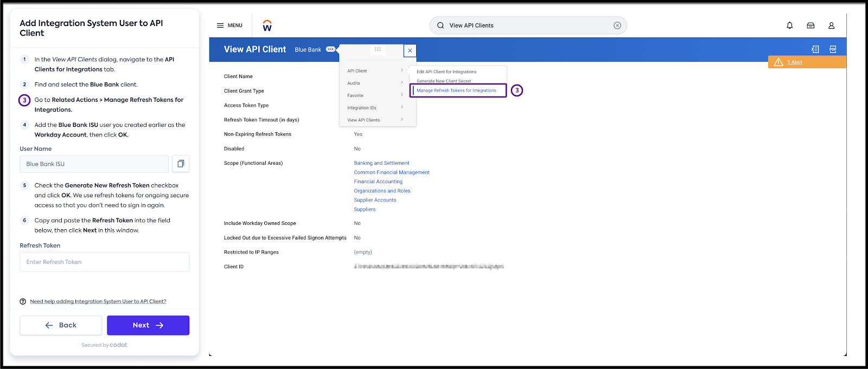This screenshot has height=369, width=868.
Task: Focus the Refresh Token input field
Action: (104, 262)
